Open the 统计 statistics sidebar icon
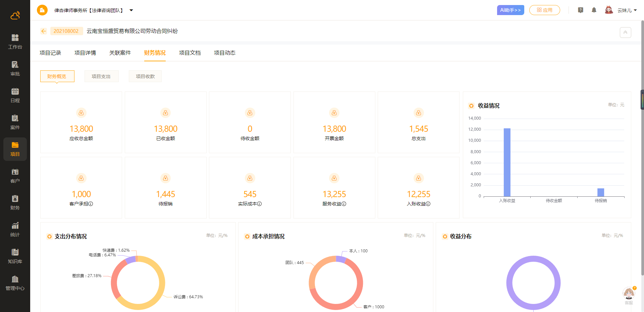 point(15,229)
